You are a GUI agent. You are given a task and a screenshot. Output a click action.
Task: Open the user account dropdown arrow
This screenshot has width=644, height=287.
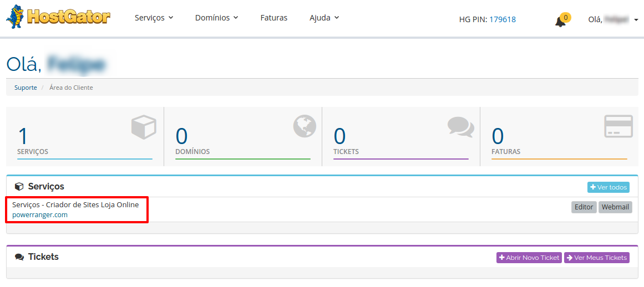[636, 20]
